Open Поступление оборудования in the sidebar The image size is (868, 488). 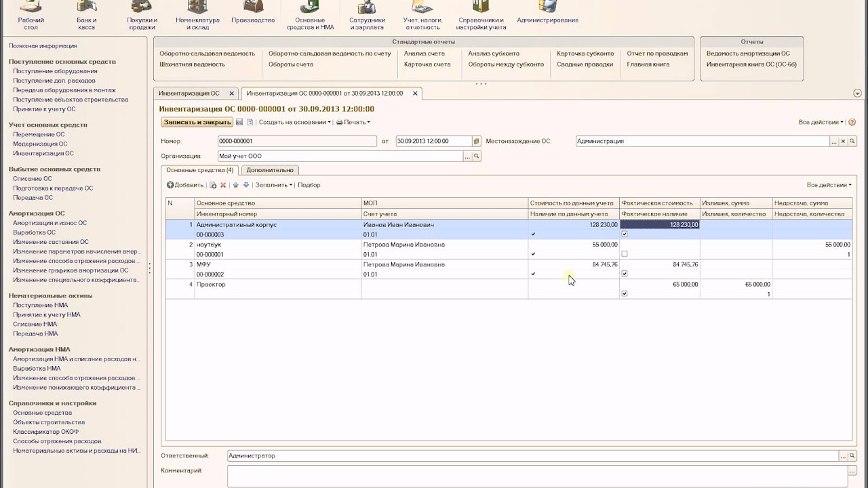[x=55, y=71]
